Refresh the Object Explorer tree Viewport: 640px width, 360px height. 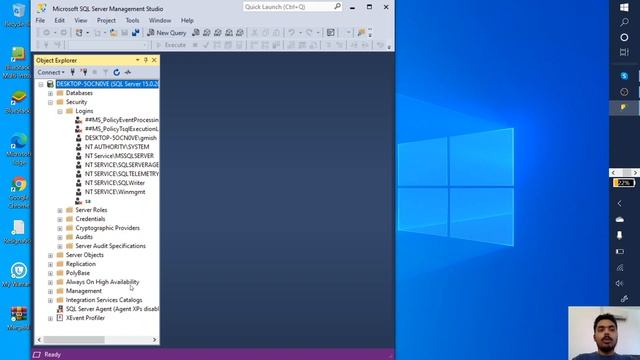click(116, 72)
